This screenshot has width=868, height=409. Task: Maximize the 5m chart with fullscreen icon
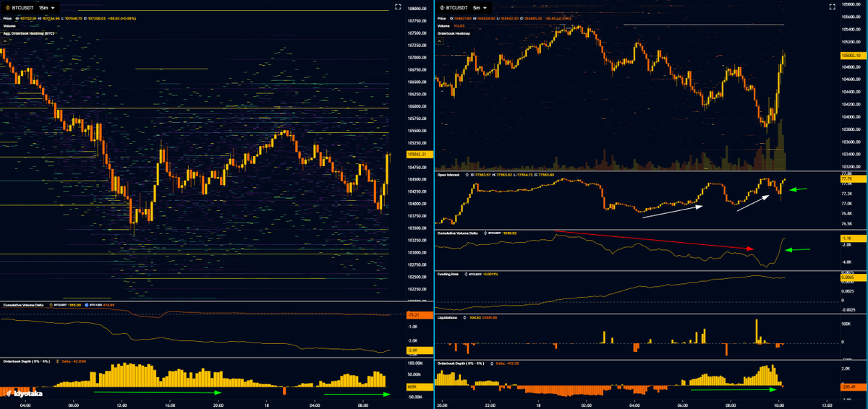click(832, 7)
